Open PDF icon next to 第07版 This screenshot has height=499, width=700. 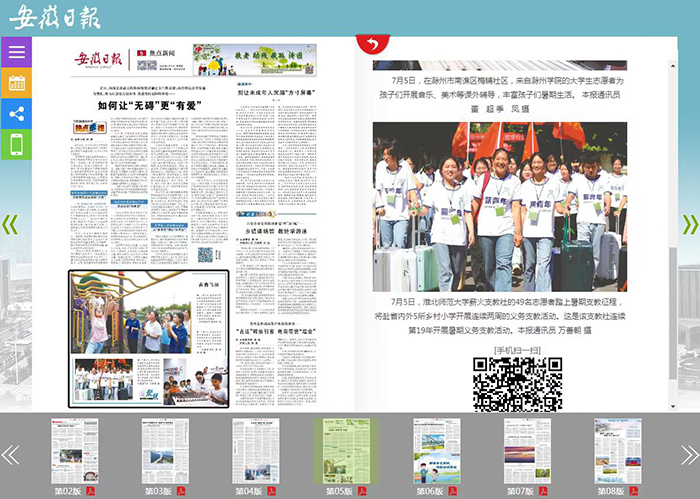543,491
